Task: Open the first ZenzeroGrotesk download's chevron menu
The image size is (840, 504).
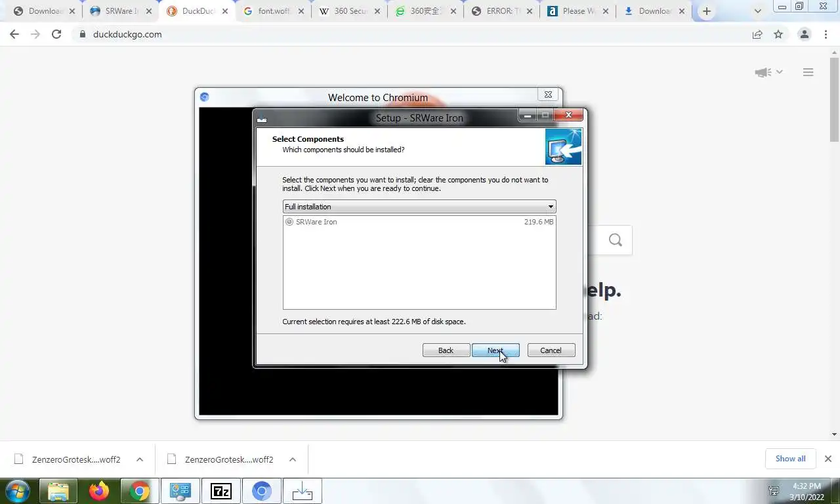Action: click(140, 459)
